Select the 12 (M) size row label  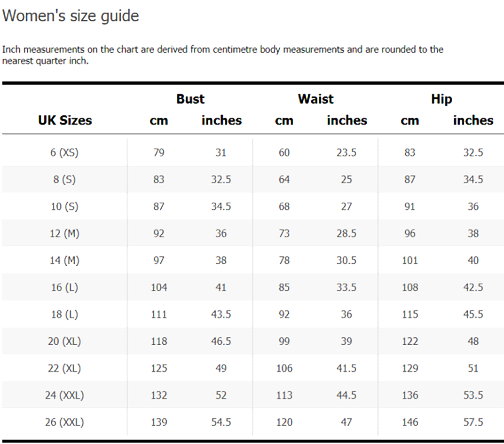pyautogui.click(x=64, y=233)
